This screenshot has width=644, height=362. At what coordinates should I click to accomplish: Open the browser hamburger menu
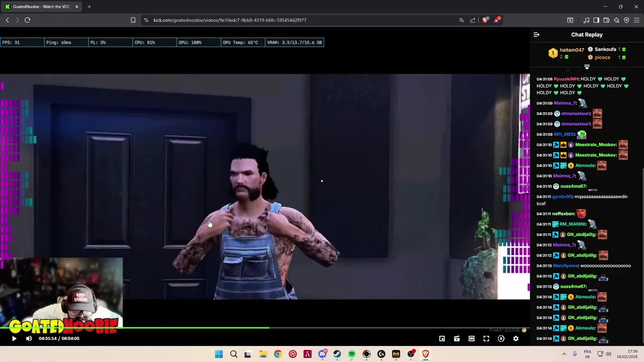[x=636, y=20]
